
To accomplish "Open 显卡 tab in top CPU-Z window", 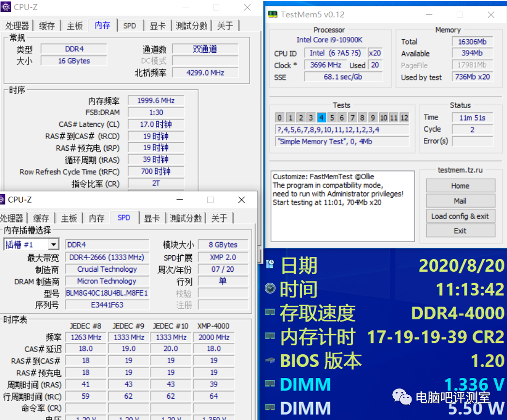I will [x=157, y=26].
